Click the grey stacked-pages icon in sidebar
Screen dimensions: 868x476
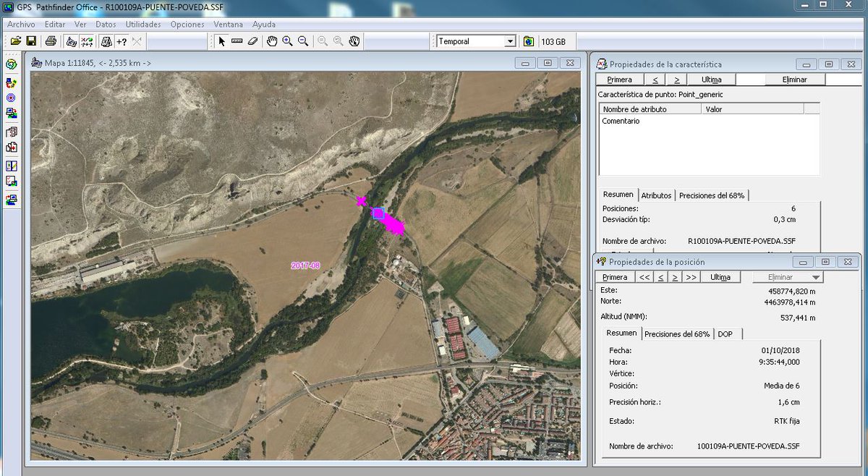11,132
